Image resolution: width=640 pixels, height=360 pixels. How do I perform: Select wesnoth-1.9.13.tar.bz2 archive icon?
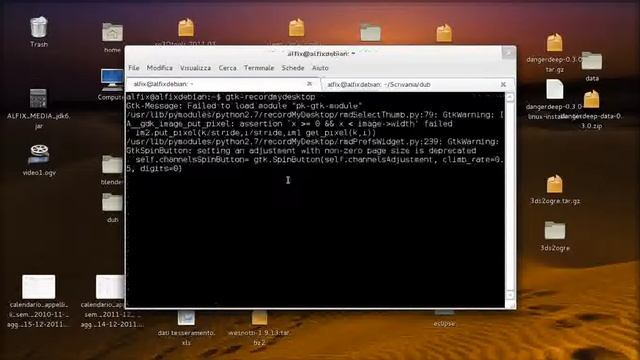pyautogui.click(x=259, y=317)
